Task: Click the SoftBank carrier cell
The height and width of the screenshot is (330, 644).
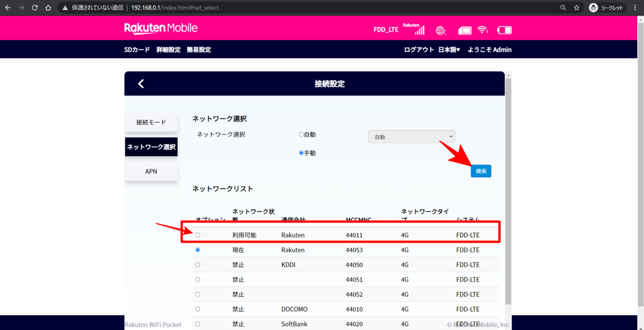Action: 294,324
